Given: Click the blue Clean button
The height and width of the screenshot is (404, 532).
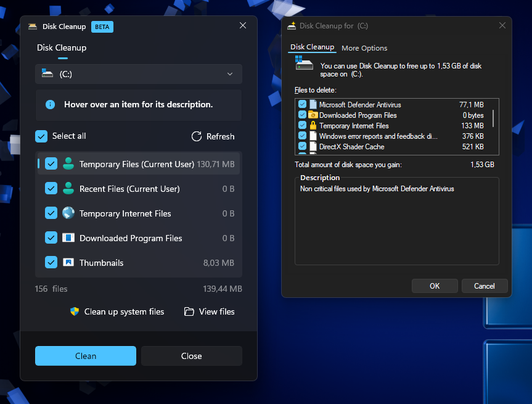Looking at the screenshot, I should pyautogui.click(x=86, y=356).
